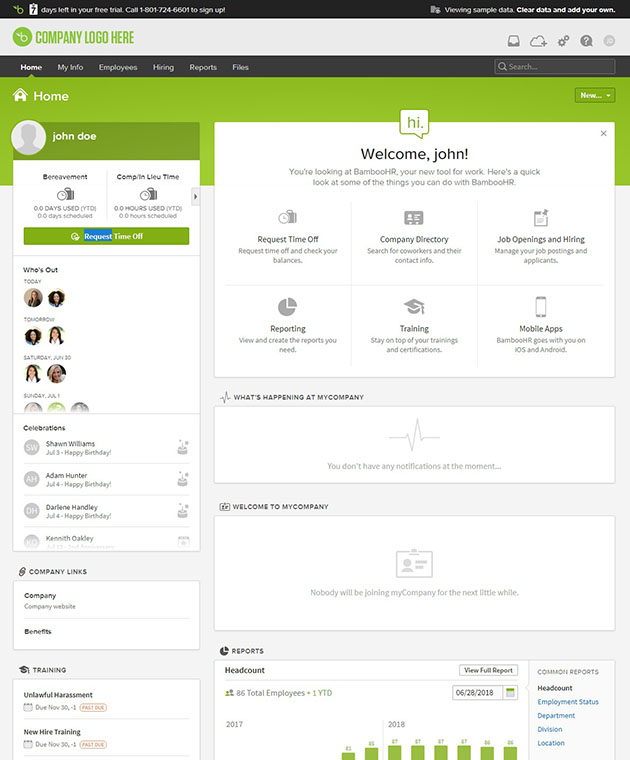Open settings gears icon
This screenshot has width=630, height=760.
point(563,41)
